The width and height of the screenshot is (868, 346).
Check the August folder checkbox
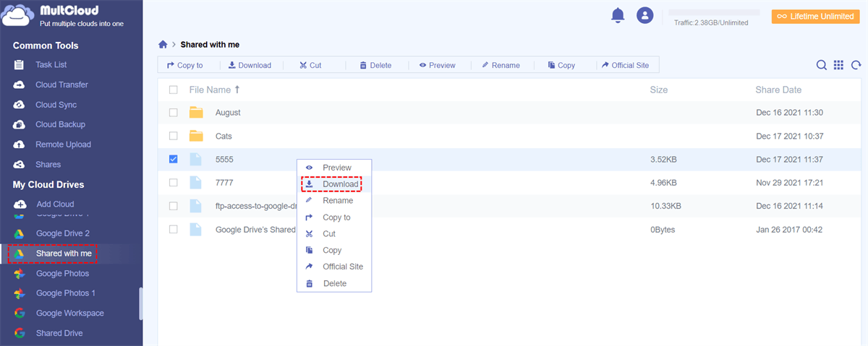pyautogui.click(x=173, y=113)
